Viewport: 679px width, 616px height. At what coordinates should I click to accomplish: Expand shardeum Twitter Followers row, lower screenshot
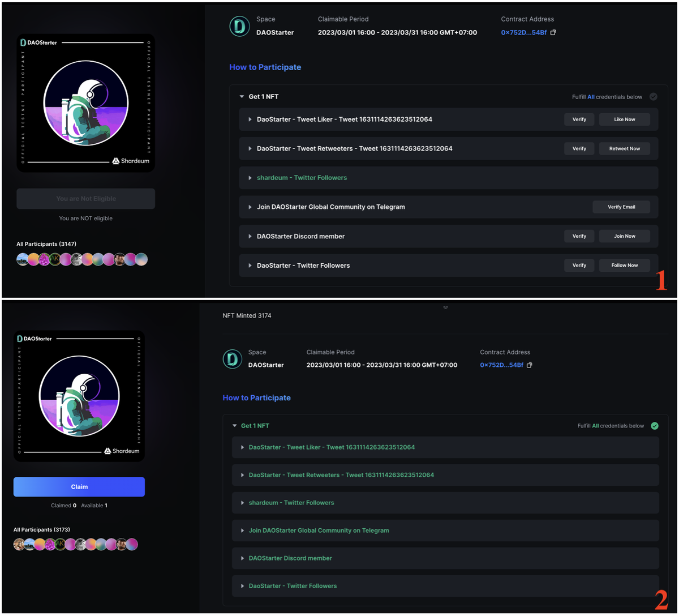[242, 503]
